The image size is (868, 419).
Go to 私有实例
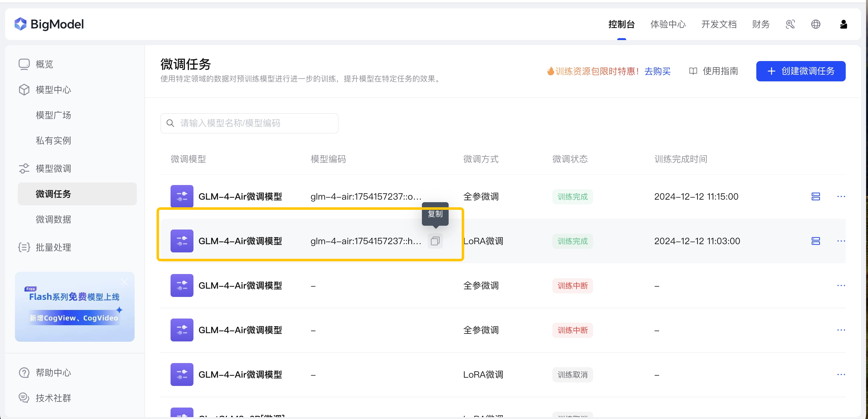(53, 141)
